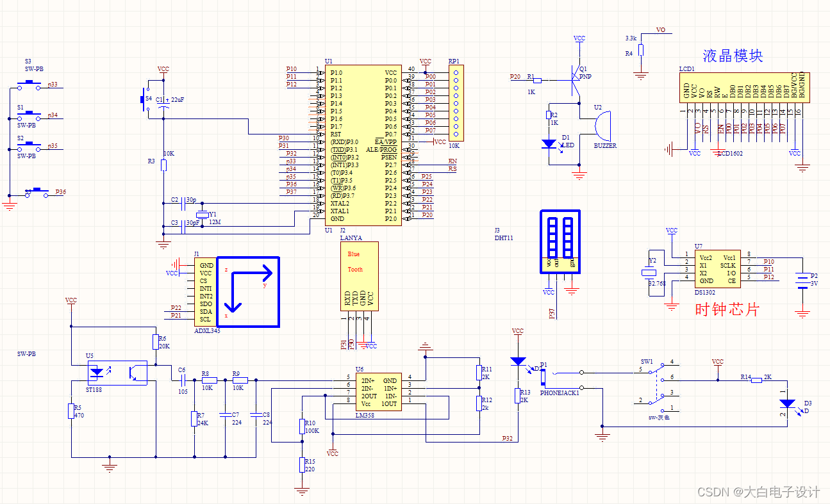Select the Y1 12M crystal symbol
This screenshot has height=504, width=830.
click(203, 215)
